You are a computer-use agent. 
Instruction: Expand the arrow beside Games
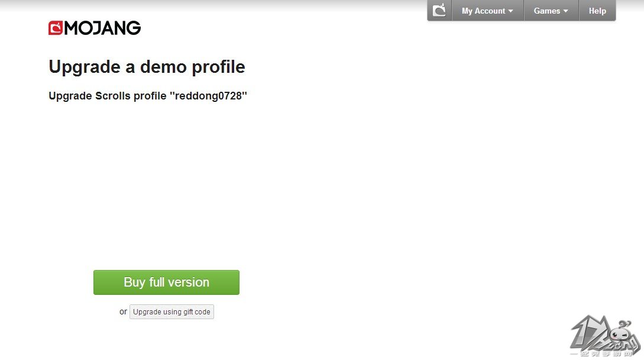pos(565,11)
